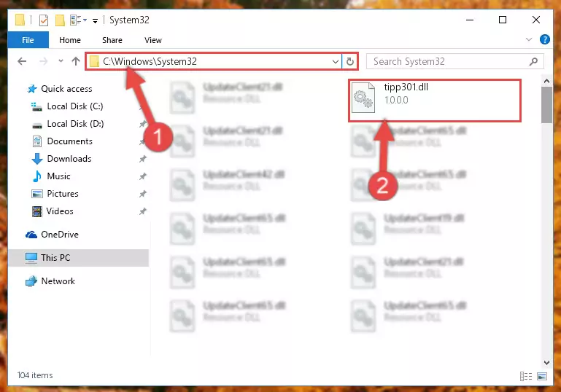Open the address bar history dropdown
Screen dimensions: 561x392
tap(336, 62)
